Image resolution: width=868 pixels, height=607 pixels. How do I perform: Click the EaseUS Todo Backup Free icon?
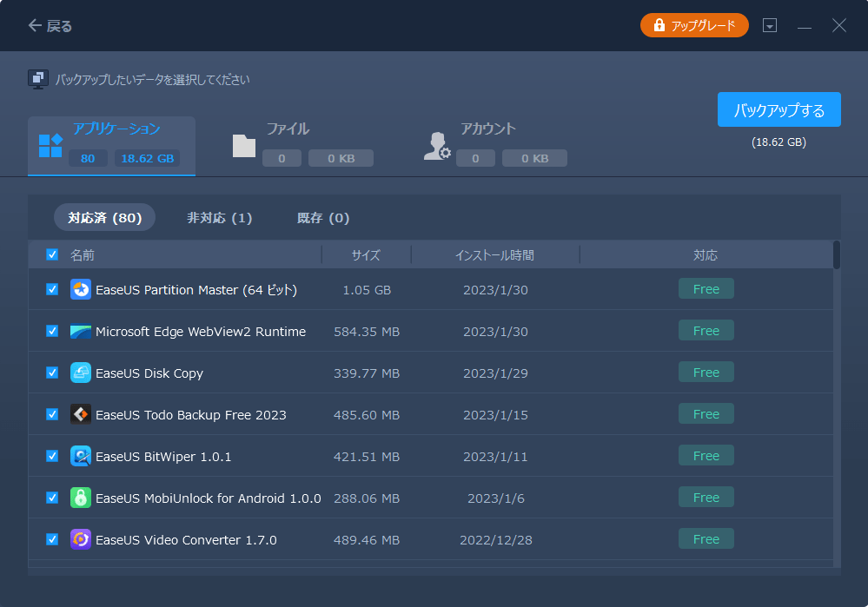click(81, 415)
